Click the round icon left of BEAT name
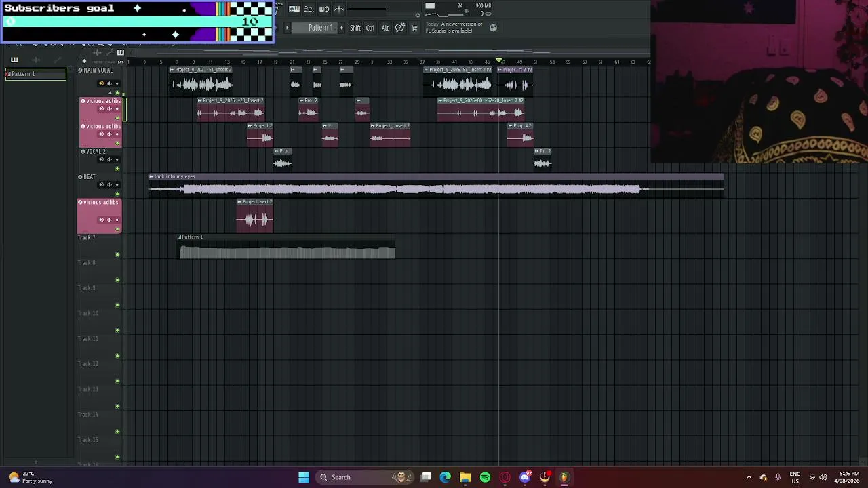The image size is (868, 488). click(80, 177)
